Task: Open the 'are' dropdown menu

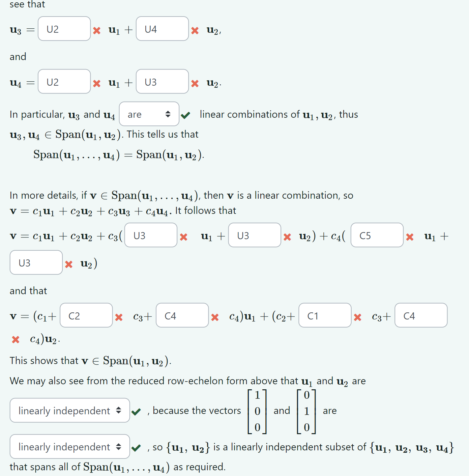Action: pyautogui.click(x=149, y=114)
